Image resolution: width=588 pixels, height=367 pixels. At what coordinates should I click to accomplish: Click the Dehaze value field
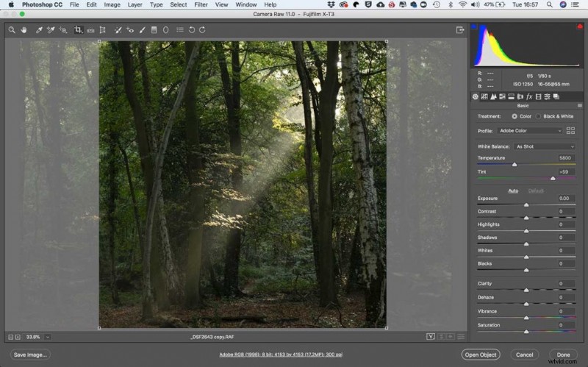pyautogui.click(x=566, y=297)
